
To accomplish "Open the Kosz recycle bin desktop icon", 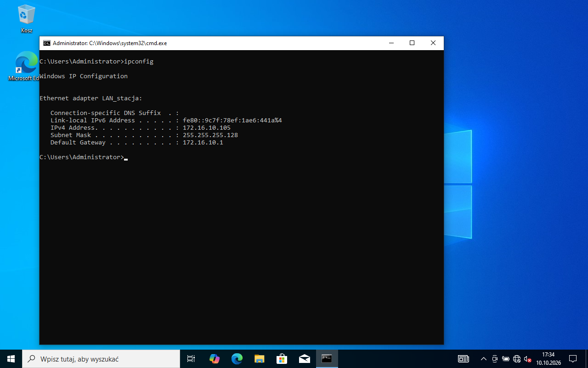I will pos(27,19).
